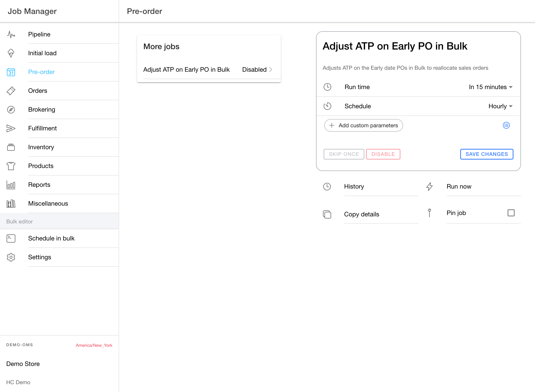The width and height of the screenshot is (535, 392).
Task: Open the Schedule Hourly dropdown
Action: [500, 106]
